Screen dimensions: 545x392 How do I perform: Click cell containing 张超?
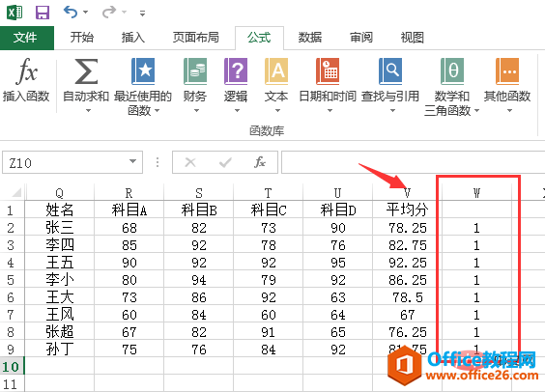(x=60, y=331)
